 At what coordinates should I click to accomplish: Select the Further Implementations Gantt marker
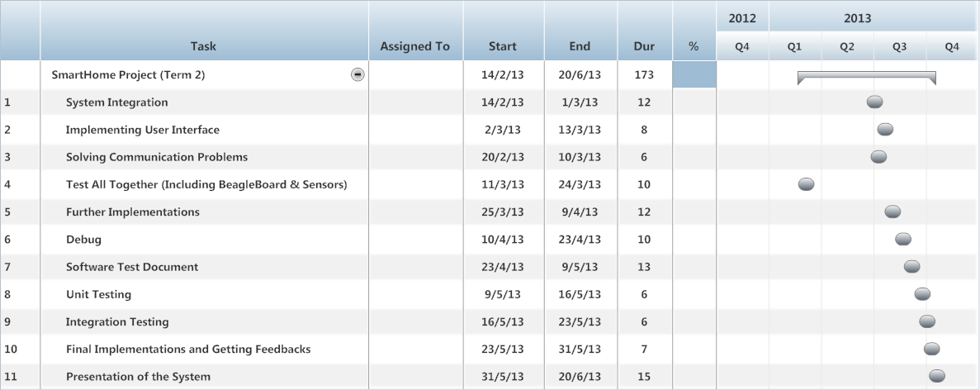(x=892, y=212)
